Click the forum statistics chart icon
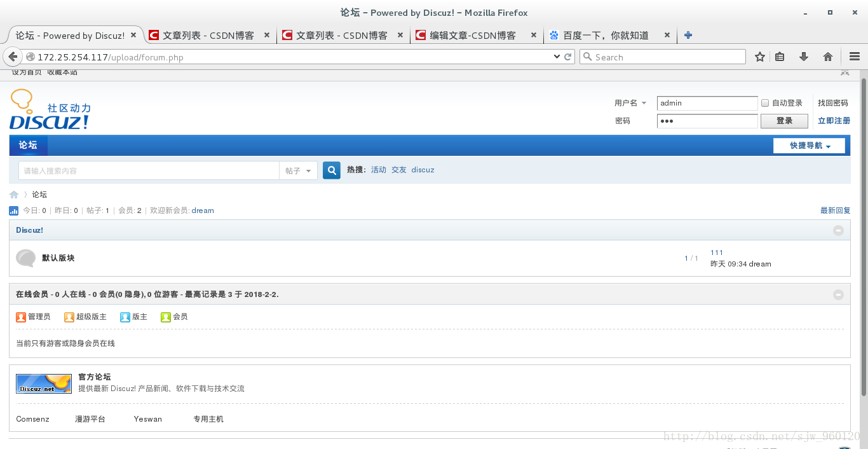 tap(14, 211)
